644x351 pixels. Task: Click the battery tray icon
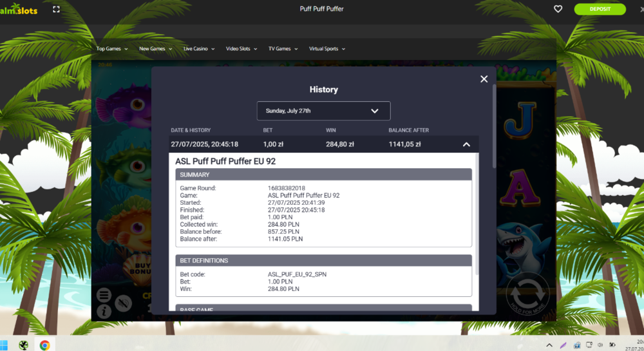pos(612,345)
